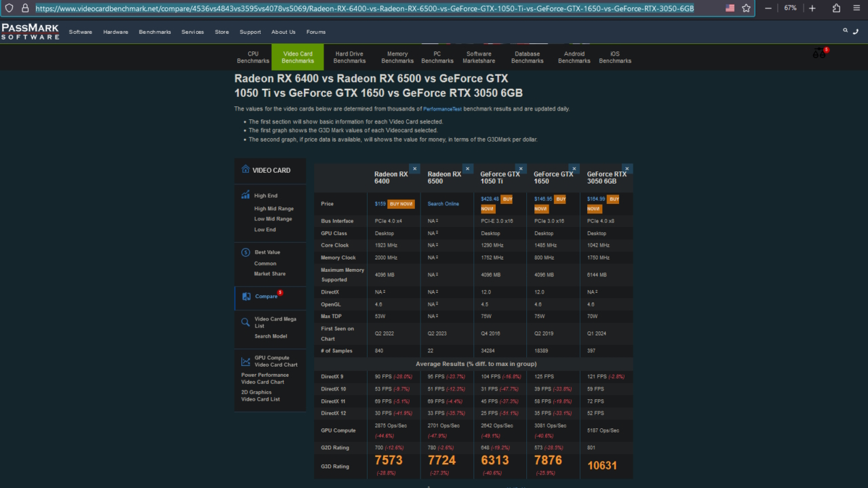This screenshot has width=868, height=488.
Task: Open the compare scales icon with badge
Action: (x=820, y=53)
